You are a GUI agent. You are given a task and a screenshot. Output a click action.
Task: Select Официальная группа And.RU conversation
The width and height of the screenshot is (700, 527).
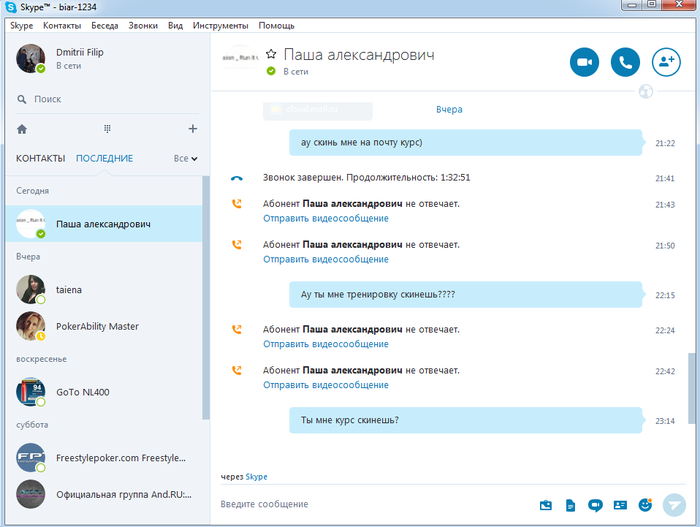pos(104,494)
